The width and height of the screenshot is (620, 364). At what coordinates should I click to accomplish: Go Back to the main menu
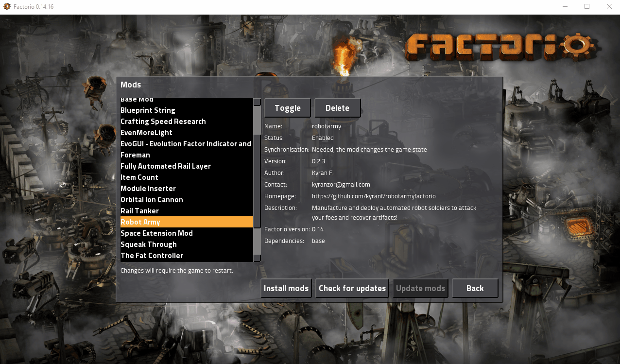tap(475, 288)
